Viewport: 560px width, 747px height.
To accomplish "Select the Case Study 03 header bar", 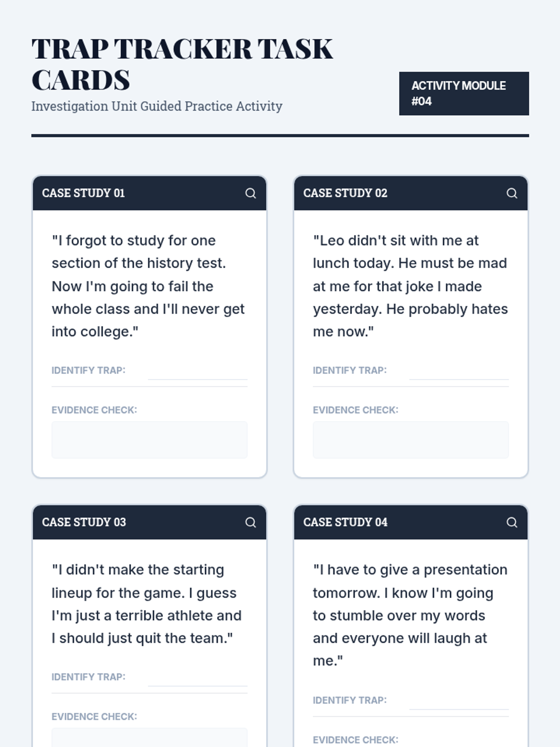I will [x=140, y=522].
